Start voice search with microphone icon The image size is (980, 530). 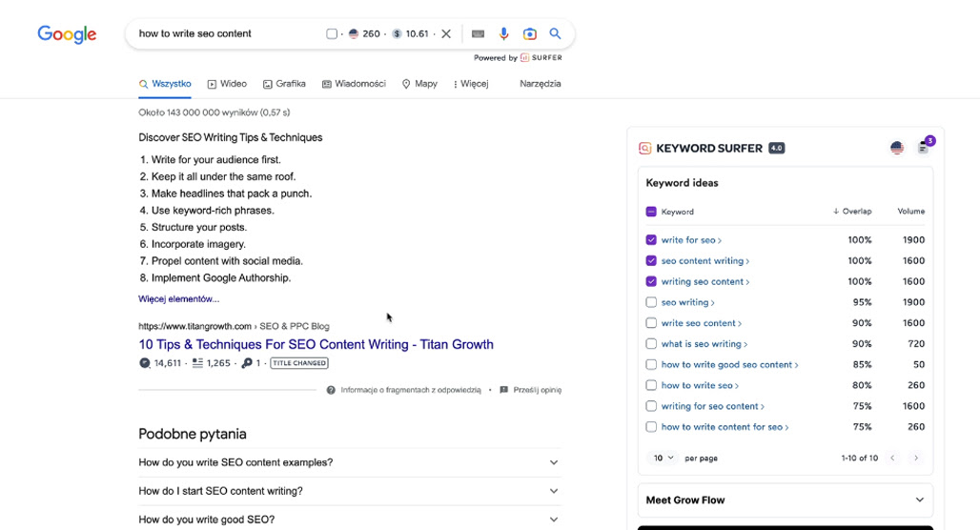pos(503,33)
